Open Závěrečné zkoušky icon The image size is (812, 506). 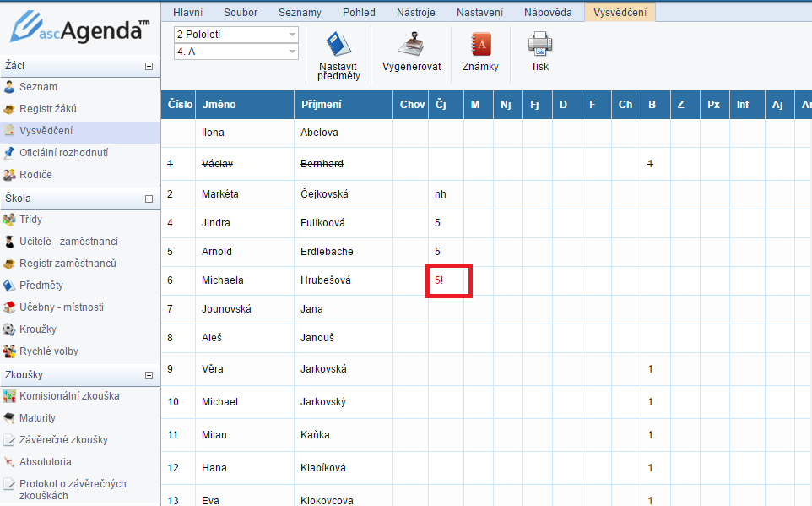[8, 440]
